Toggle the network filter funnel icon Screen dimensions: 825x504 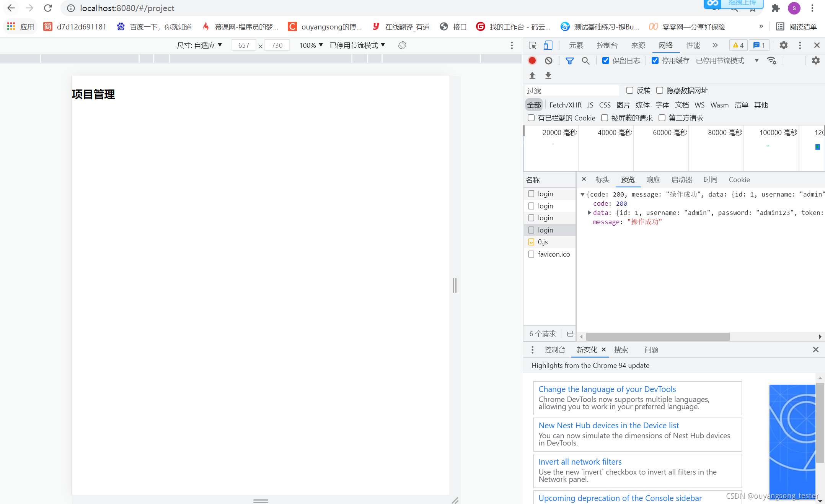(569, 60)
